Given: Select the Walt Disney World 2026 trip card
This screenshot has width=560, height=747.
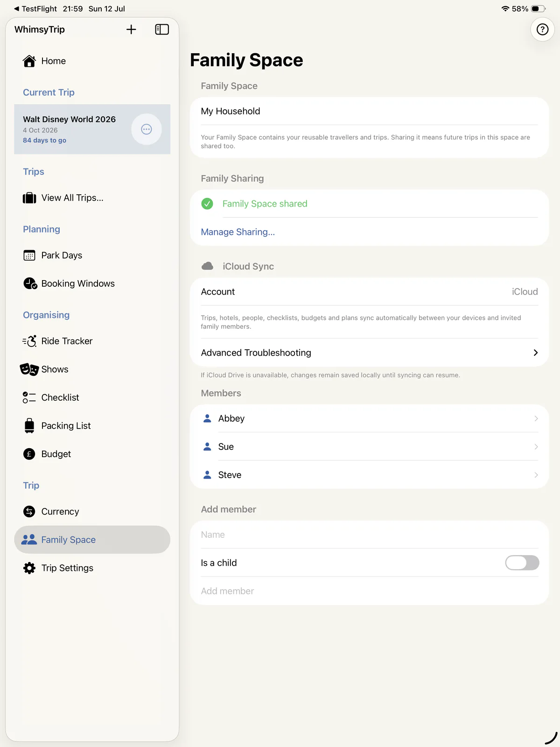Looking at the screenshot, I should click(x=92, y=129).
